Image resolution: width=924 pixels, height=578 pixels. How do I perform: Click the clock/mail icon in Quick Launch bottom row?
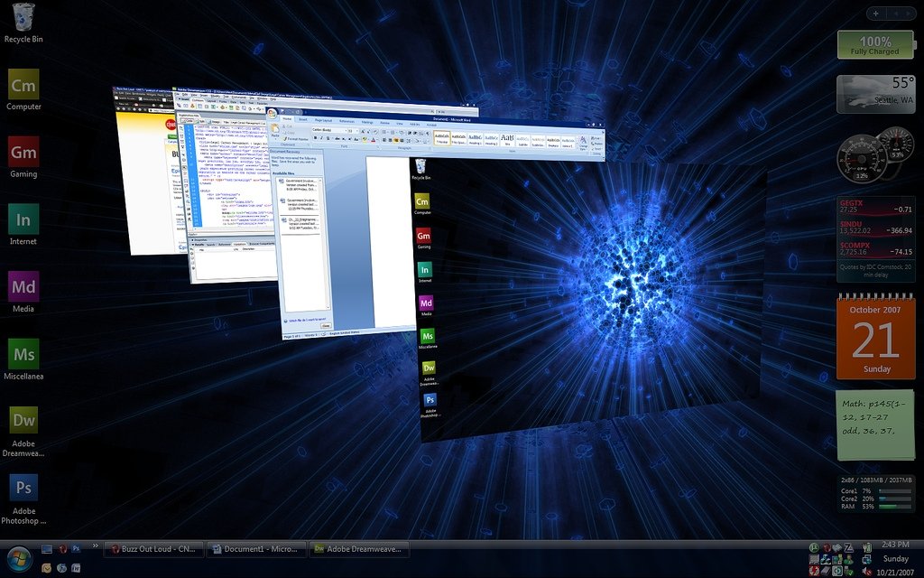coord(47,568)
